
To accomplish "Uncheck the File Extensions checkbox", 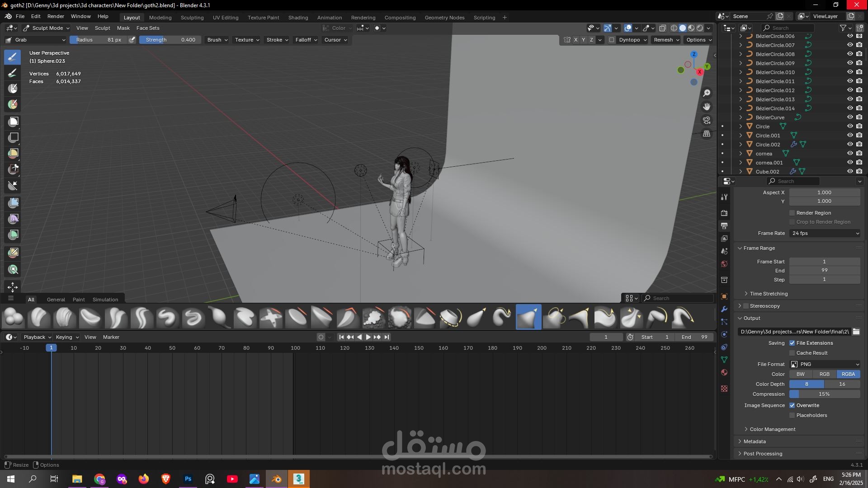I will [792, 343].
